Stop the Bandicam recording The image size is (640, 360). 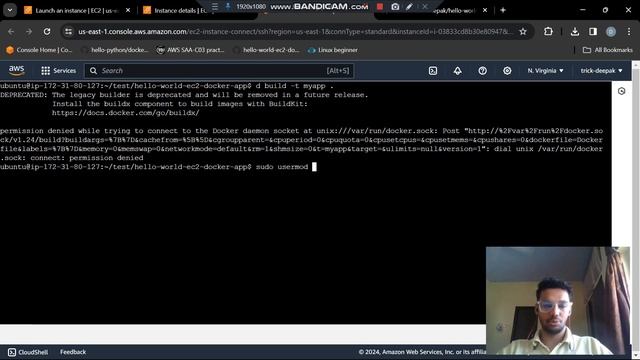click(x=380, y=7)
